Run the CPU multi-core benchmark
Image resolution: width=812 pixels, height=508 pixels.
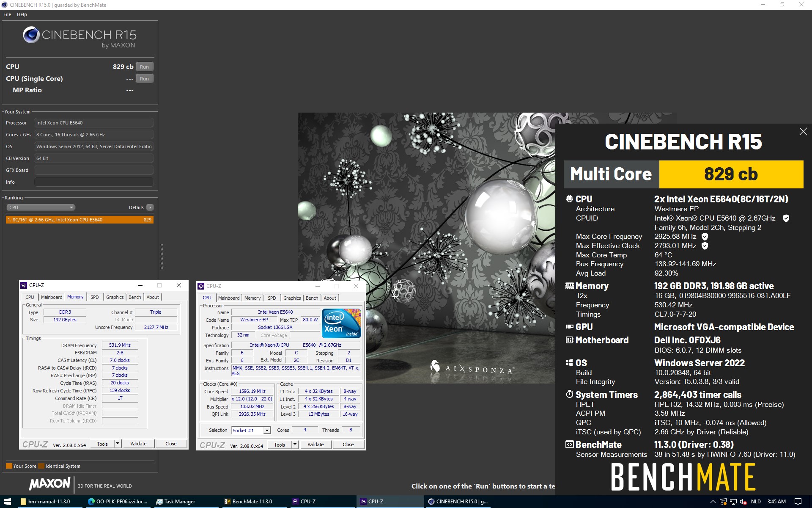pyautogui.click(x=145, y=67)
